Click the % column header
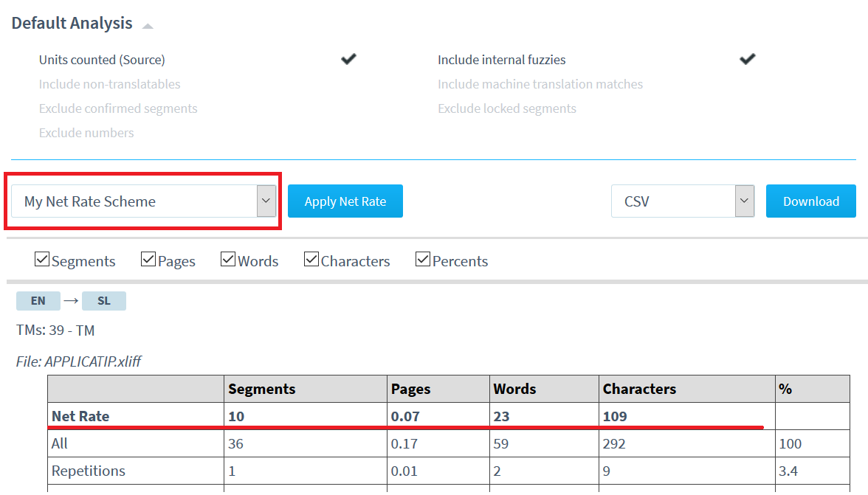 pyautogui.click(x=785, y=389)
